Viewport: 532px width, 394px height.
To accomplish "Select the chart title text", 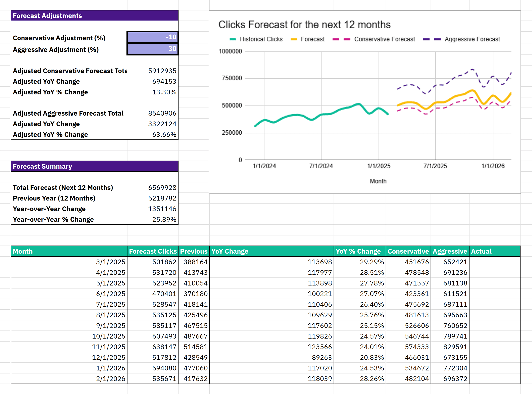I will click(305, 24).
